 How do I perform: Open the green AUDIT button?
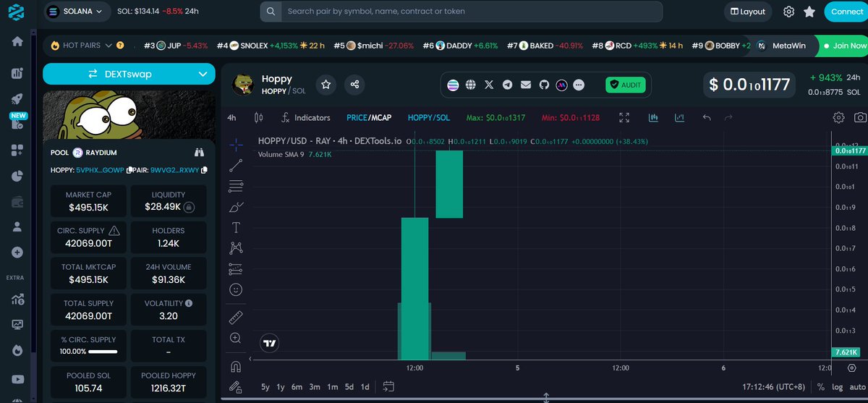tap(625, 85)
